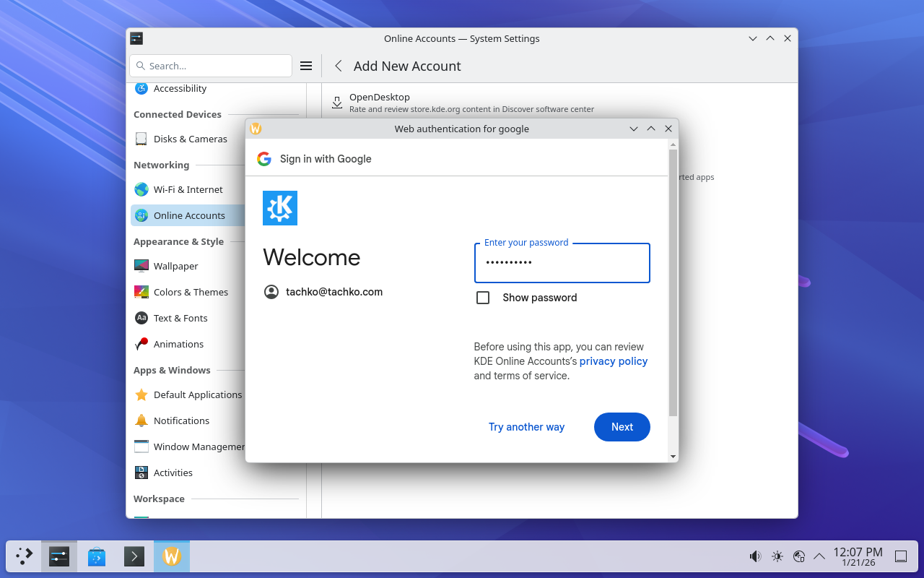Open the Notifications bell entry
The height and width of the screenshot is (578, 924).
180,420
